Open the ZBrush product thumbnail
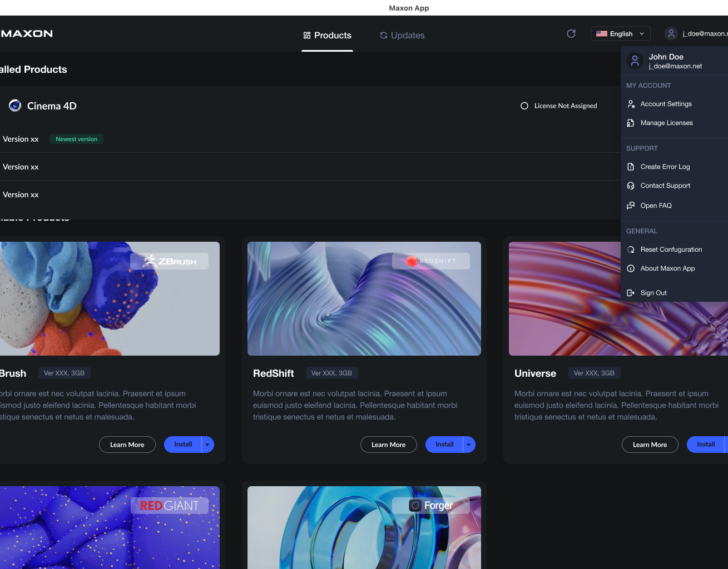 point(110,298)
